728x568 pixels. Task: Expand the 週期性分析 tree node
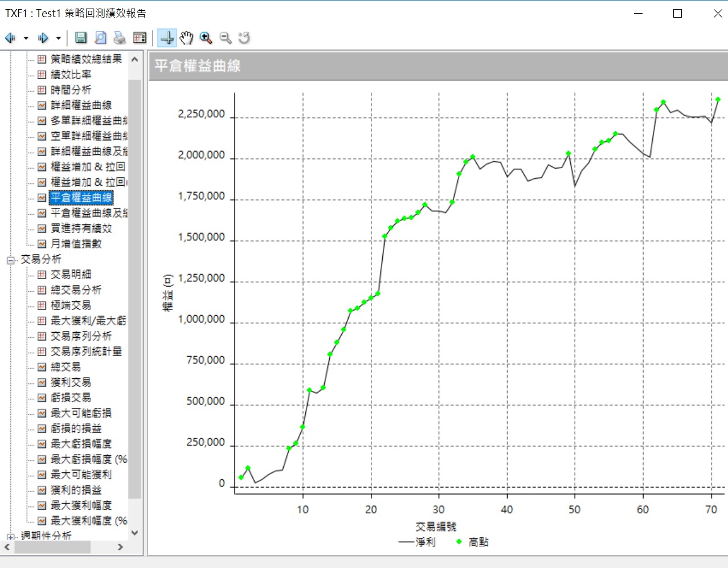(x=10, y=537)
